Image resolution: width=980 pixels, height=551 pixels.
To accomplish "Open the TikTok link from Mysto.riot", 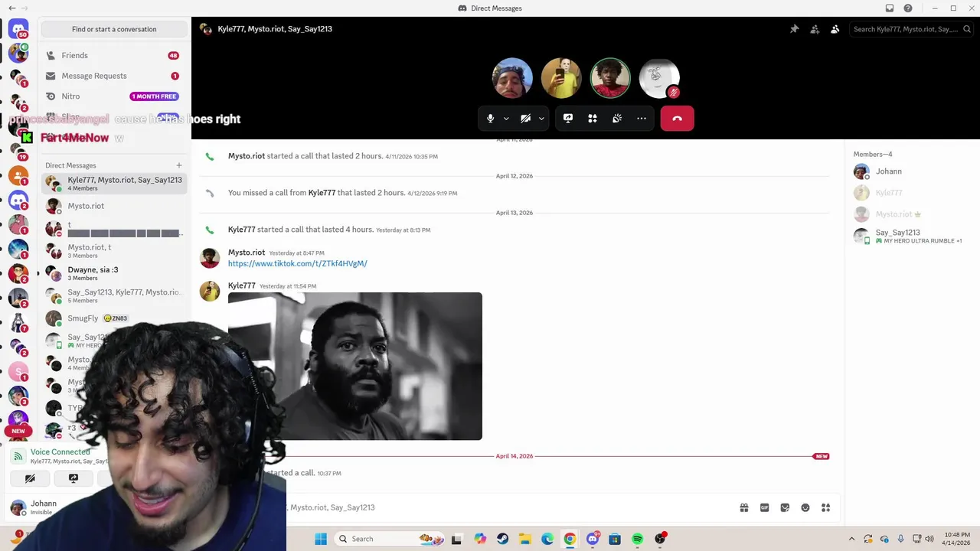I will click(298, 263).
